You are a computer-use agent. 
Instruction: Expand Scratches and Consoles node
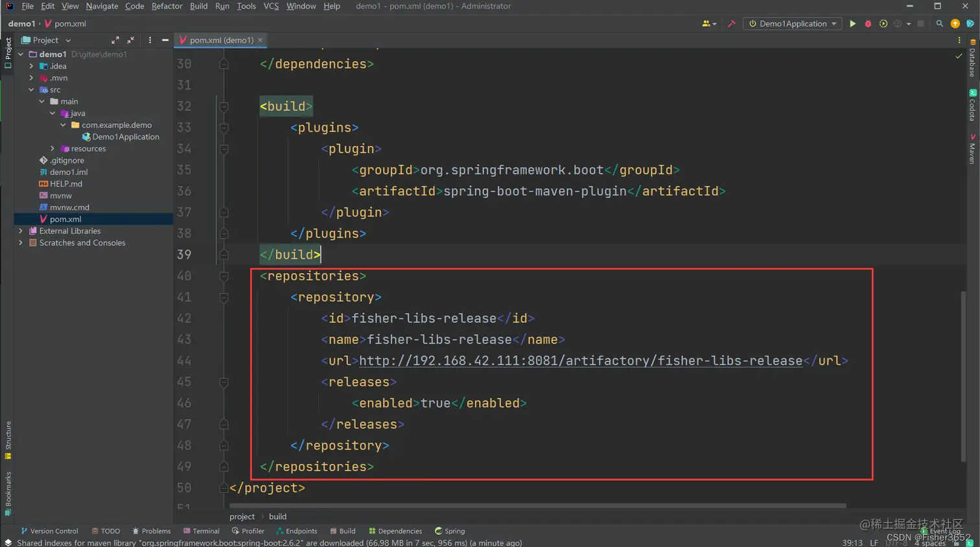(x=21, y=242)
